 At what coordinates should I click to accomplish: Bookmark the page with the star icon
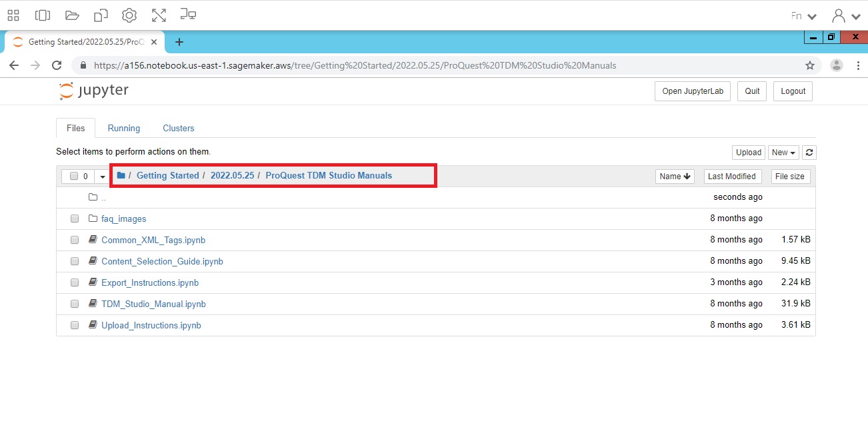(810, 65)
